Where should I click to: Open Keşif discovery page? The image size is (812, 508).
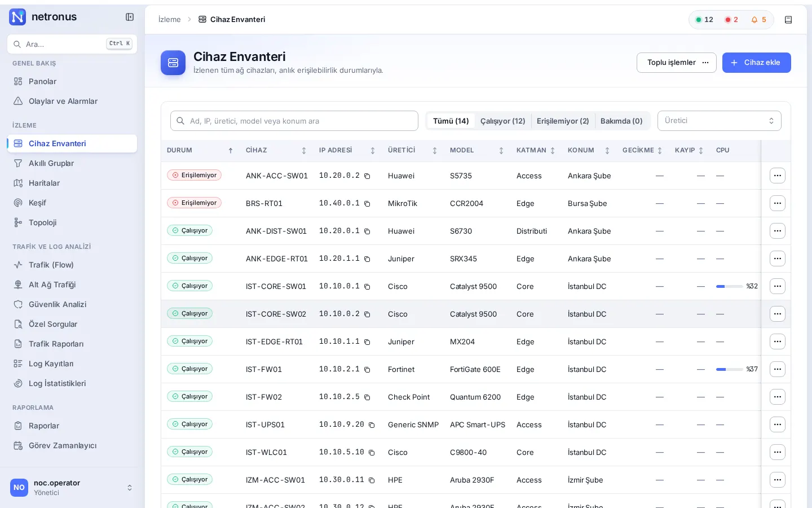[72, 203]
